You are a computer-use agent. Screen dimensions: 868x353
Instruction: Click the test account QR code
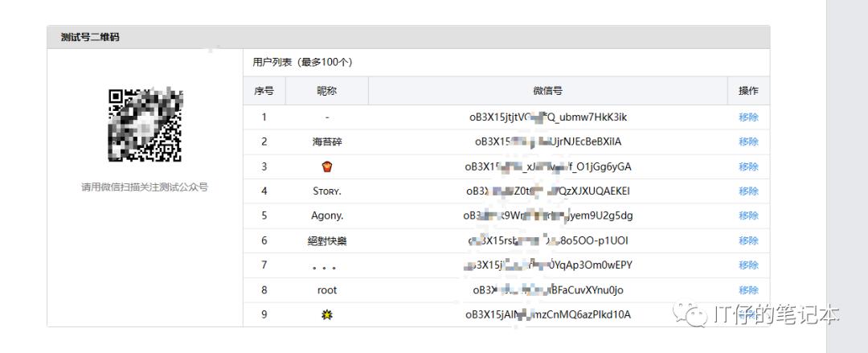pos(145,125)
